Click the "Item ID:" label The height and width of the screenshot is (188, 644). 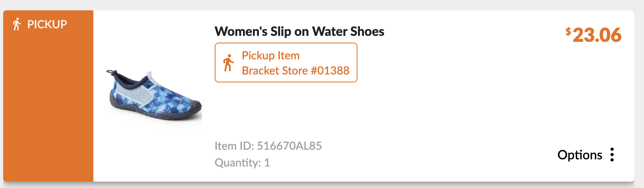pyautogui.click(x=234, y=146)
